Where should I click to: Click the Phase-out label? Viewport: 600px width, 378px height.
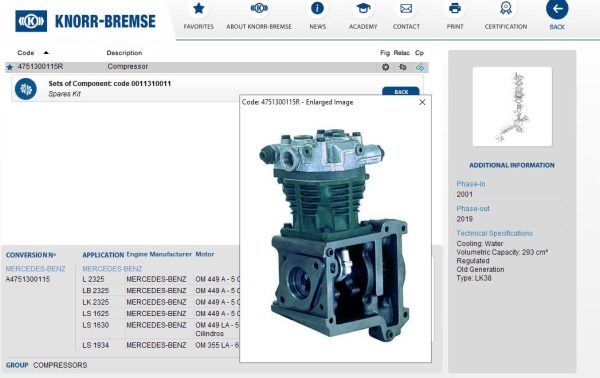pyautogui.click(x=473, y=209)
